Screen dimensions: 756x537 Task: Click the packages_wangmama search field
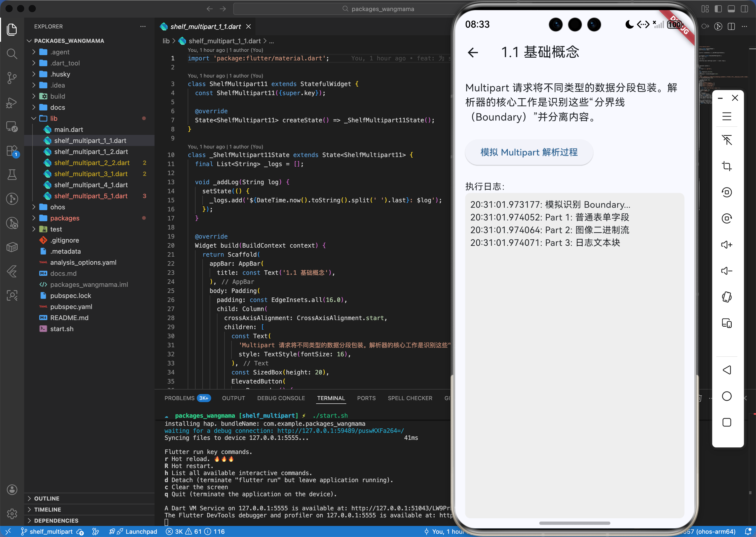(x=382, y=9)
